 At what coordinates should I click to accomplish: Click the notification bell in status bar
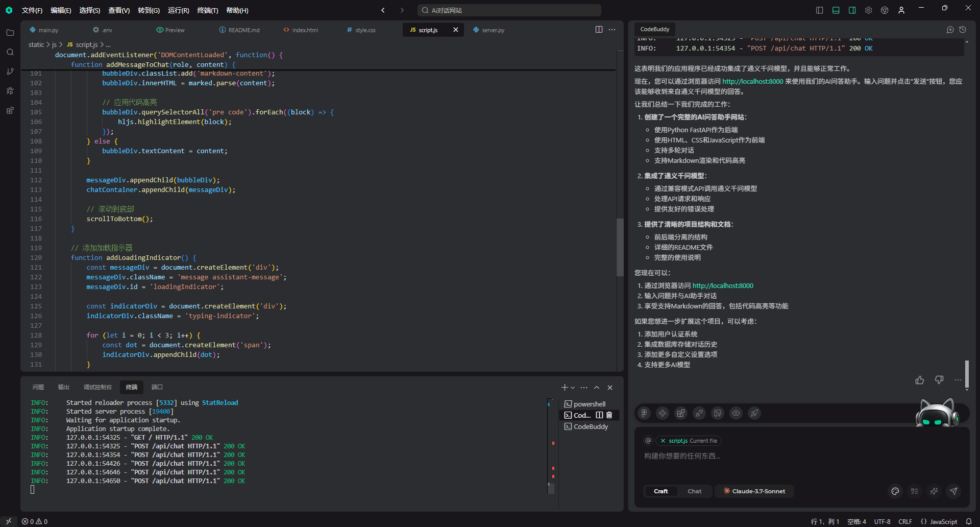[x=969, y=521]
